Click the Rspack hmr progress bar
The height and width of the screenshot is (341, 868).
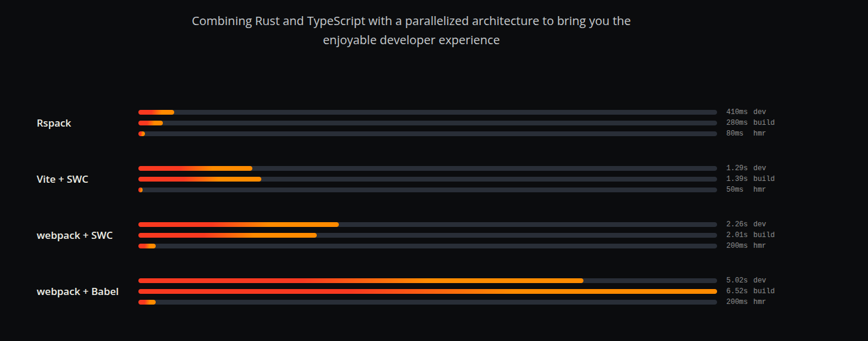click(428, 134)
